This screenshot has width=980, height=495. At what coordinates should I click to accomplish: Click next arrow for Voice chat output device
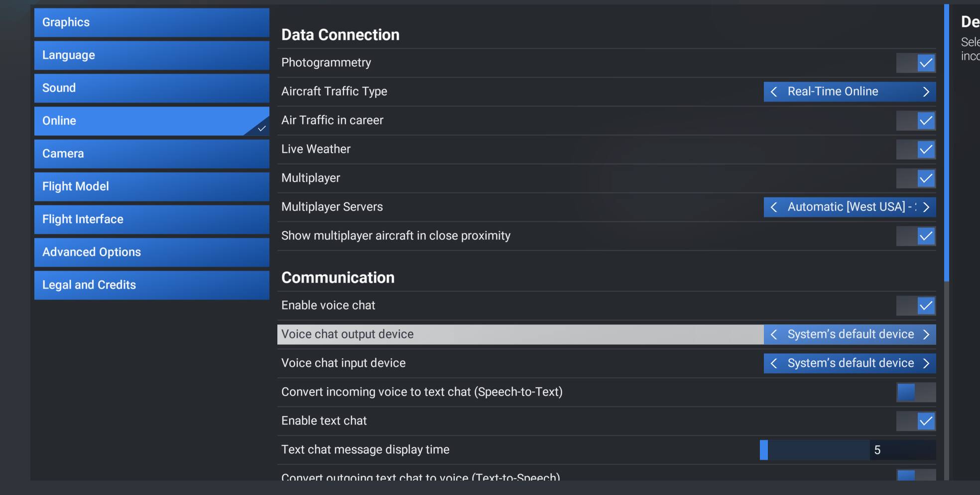tap(926, 334)
